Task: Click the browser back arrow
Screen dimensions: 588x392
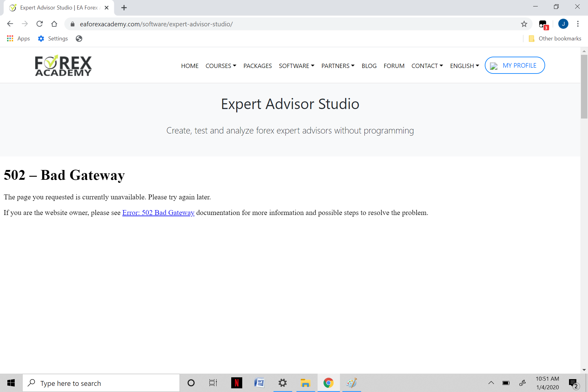Action: (10, 24)
